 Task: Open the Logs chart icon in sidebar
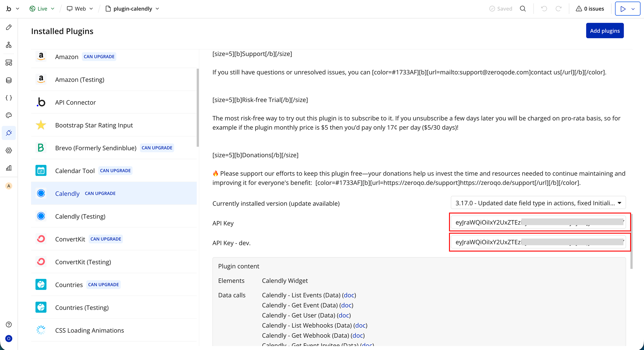point(9,168)
